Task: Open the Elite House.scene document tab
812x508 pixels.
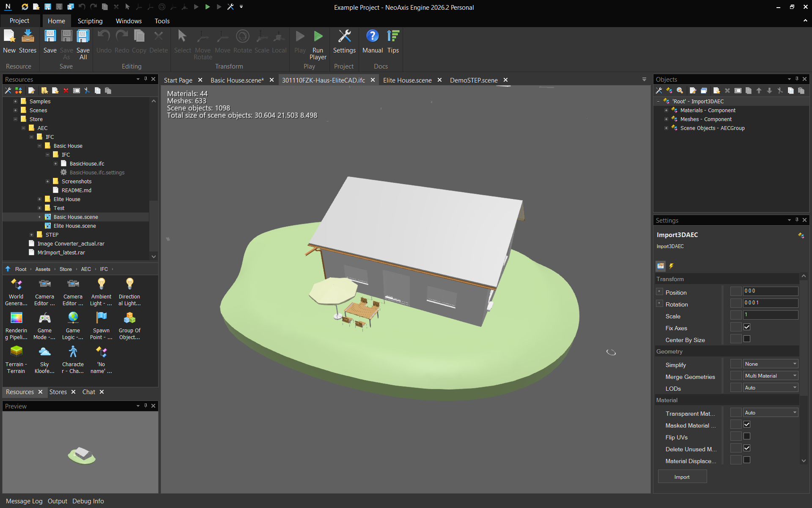Action: [407, 80]
